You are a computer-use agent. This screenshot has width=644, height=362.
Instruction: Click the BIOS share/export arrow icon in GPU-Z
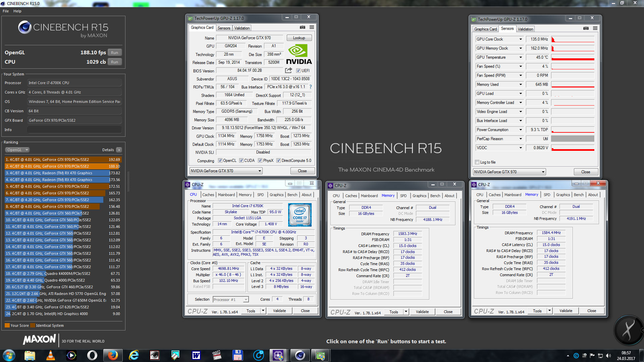pos(288,70)
